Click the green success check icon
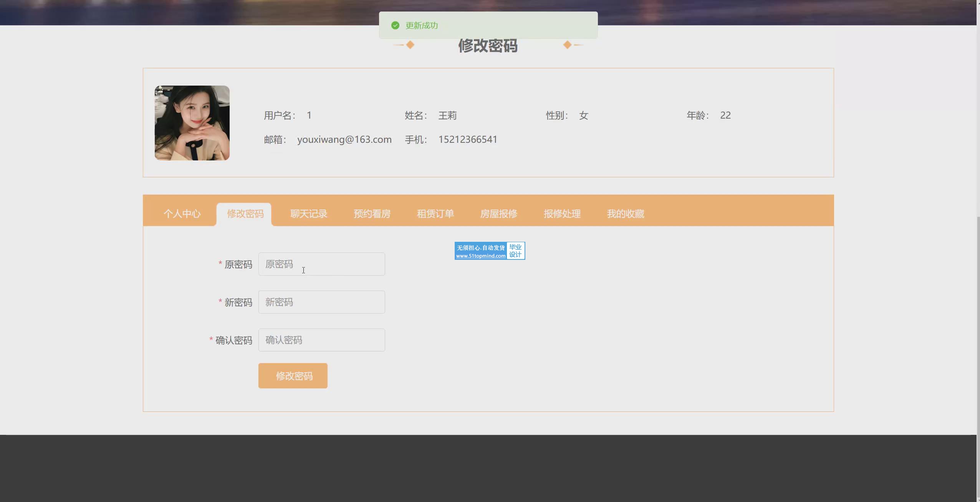Viewport: 980px width, 502px height. (395, 25)
